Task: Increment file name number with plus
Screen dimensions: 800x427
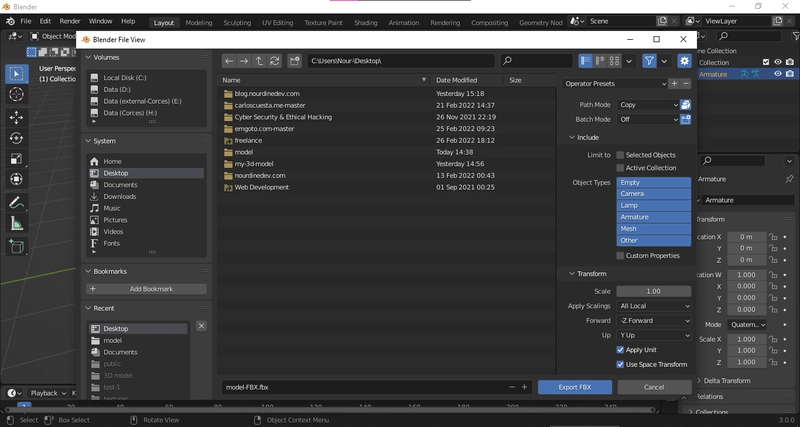Action: pos(524,387)
